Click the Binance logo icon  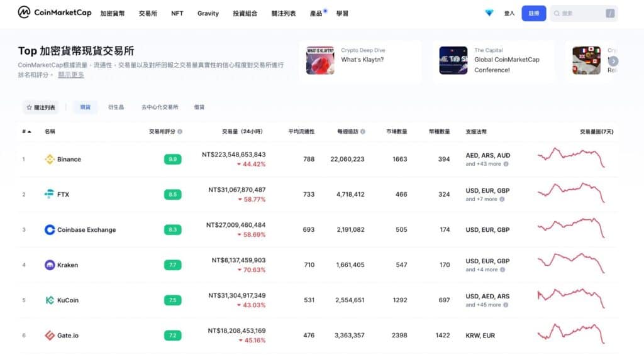50,159
